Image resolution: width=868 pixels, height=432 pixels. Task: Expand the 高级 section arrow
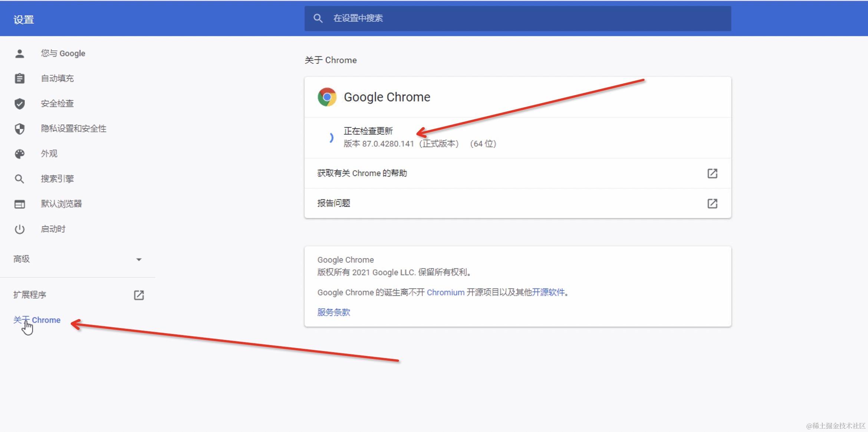point(139,259)
